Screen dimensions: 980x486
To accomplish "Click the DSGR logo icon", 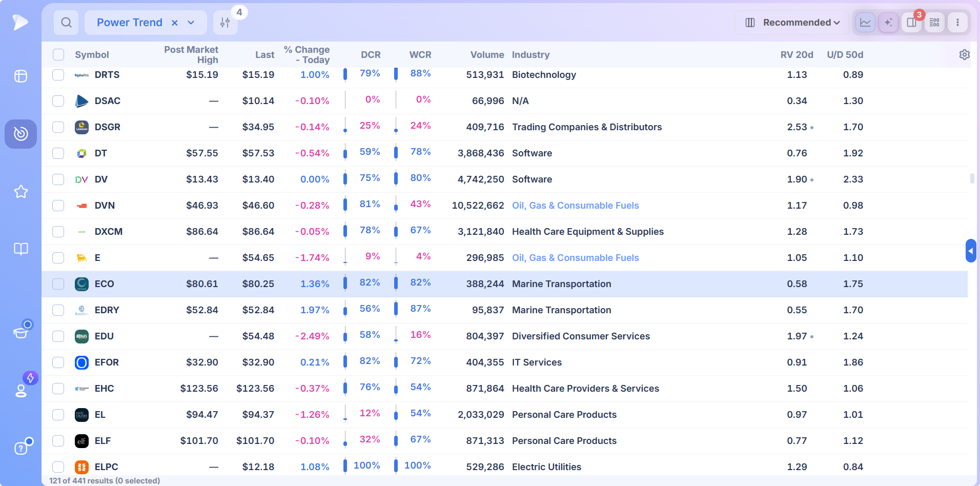I will point(81,127).
